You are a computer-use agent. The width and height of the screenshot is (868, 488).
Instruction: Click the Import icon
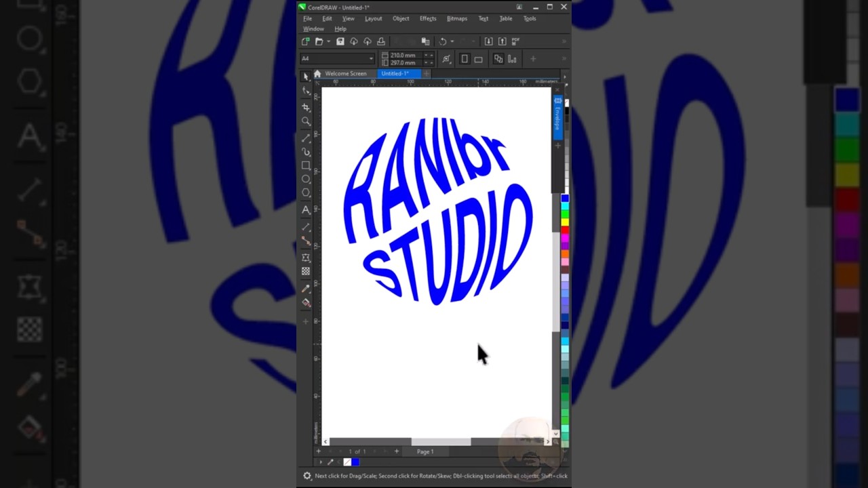point(488,41)
